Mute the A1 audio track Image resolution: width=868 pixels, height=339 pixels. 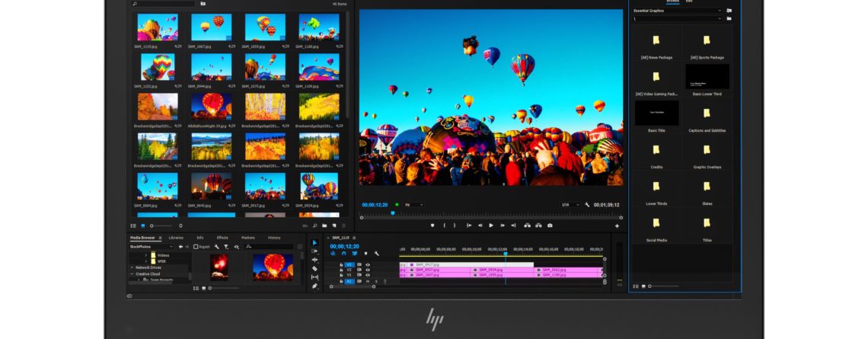click(x=368, y=281)
